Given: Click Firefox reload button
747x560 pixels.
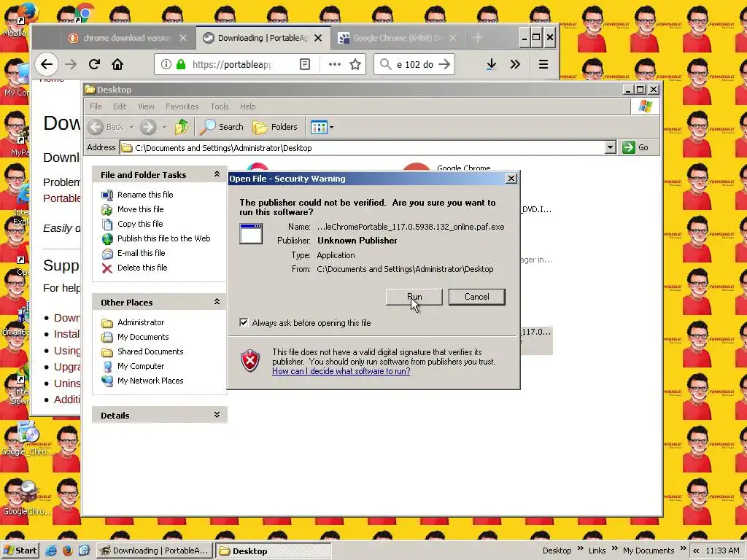Looking at the screenshot, I should 94,64.
